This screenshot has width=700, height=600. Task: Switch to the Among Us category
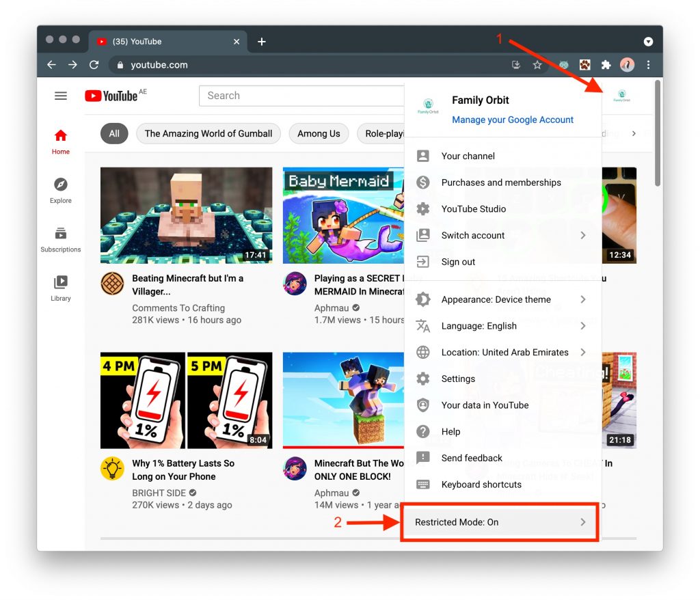(x=319, y=133)
